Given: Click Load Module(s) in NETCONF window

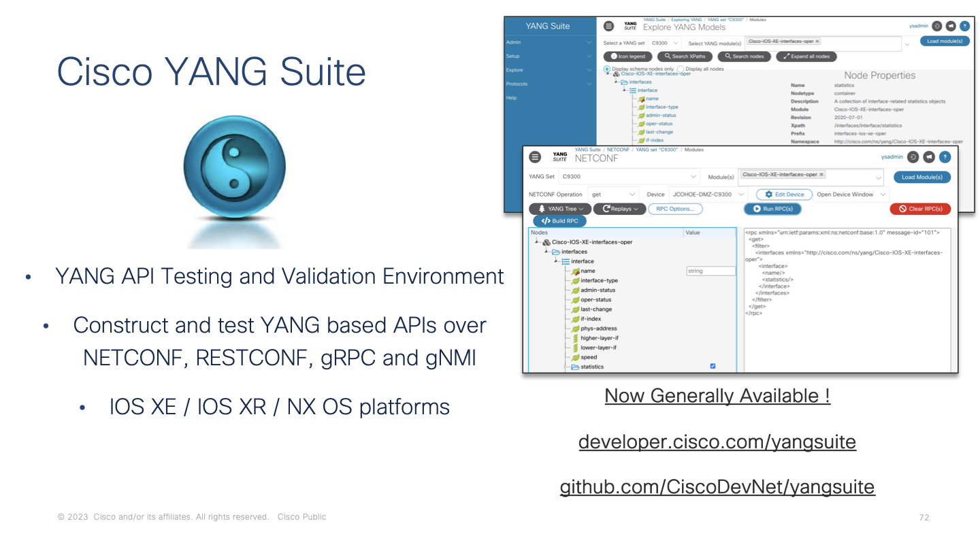Looking at the screenshot, I should pos(922,177).
